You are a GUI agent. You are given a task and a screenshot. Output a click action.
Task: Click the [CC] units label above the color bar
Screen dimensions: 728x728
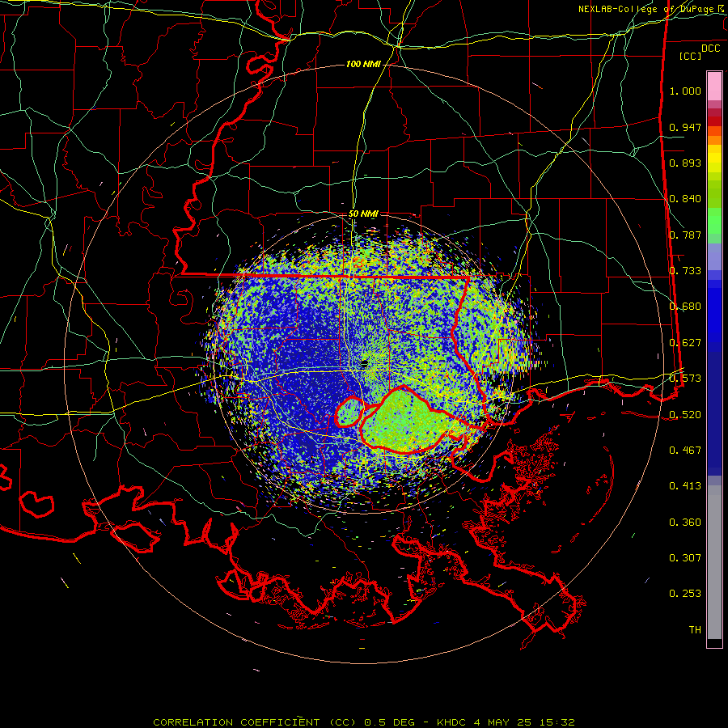(x=690, y=56)
